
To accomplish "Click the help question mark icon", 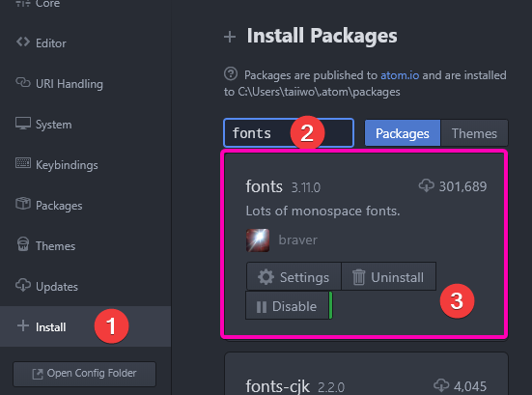I will pos(231,73).
